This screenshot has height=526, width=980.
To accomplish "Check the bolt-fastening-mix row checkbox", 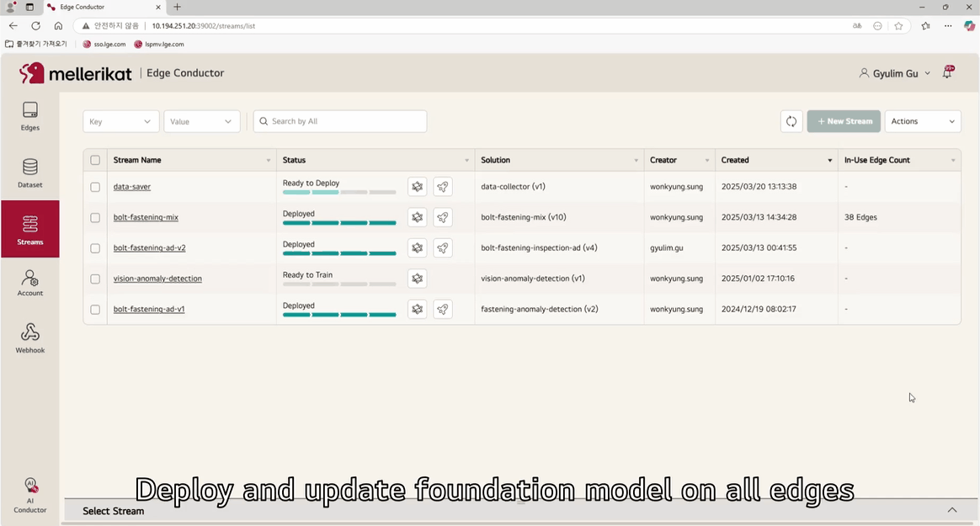I will point(95,217).
